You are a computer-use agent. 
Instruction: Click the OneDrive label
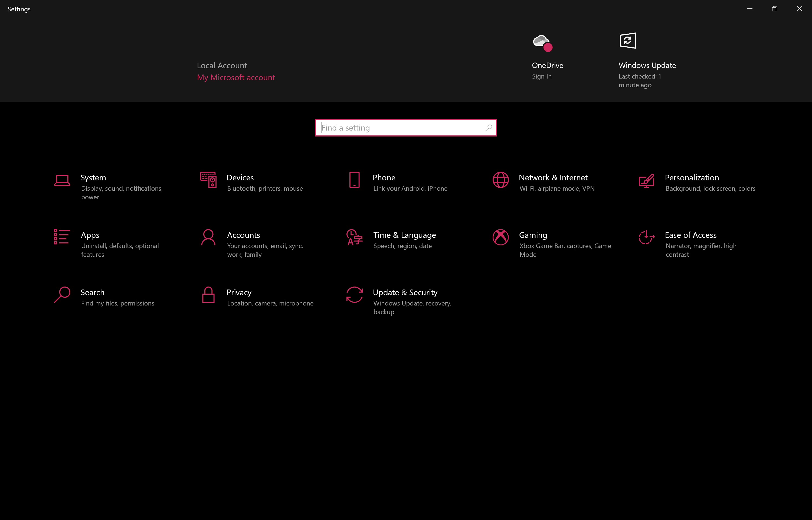click(x=547, y=66)
